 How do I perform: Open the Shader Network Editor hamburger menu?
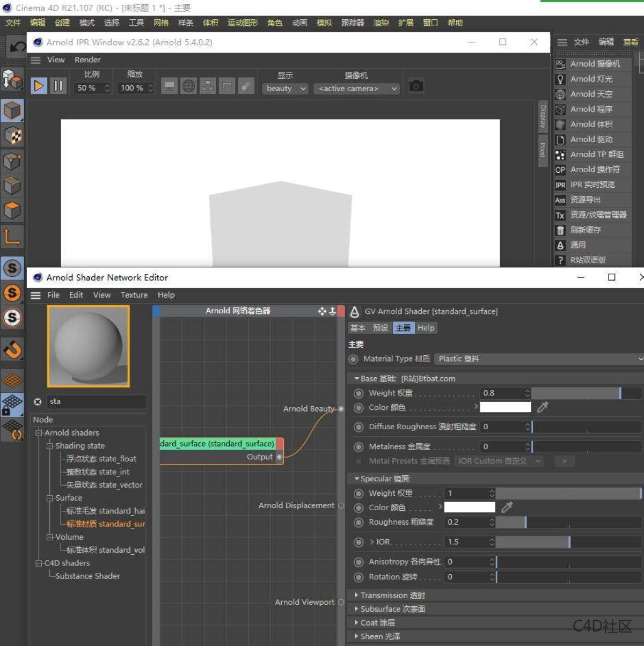click(35, 295)
